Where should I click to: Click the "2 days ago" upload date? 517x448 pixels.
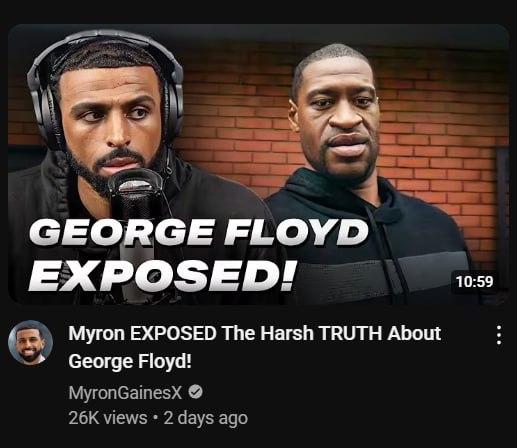[x=206, y=418]
